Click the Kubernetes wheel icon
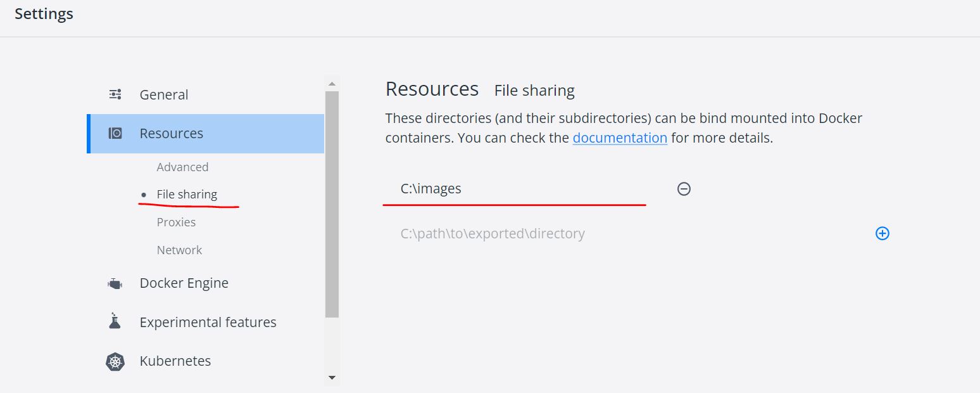Screen dimensions: 980x393 tap(115, 361)
